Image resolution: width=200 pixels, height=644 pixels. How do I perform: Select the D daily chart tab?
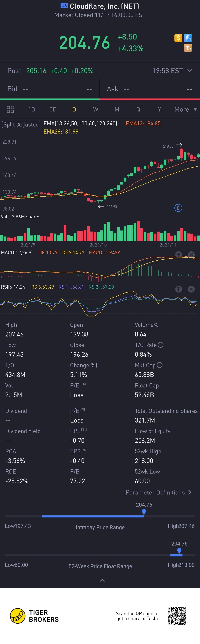[x=74, y=109]
